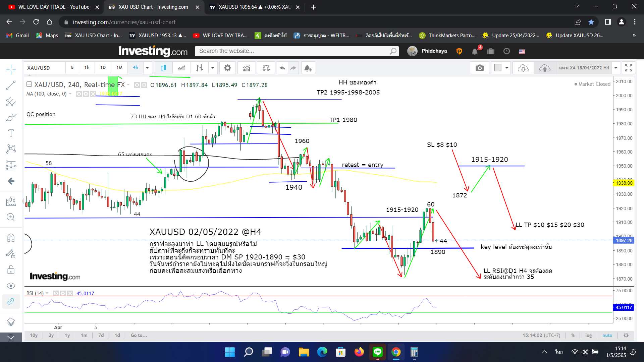Create alert with bell plus icon

(x=308, y=68)
